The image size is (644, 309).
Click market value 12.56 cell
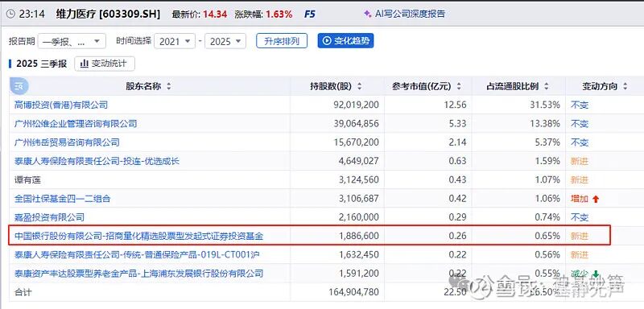pos(456,105)
